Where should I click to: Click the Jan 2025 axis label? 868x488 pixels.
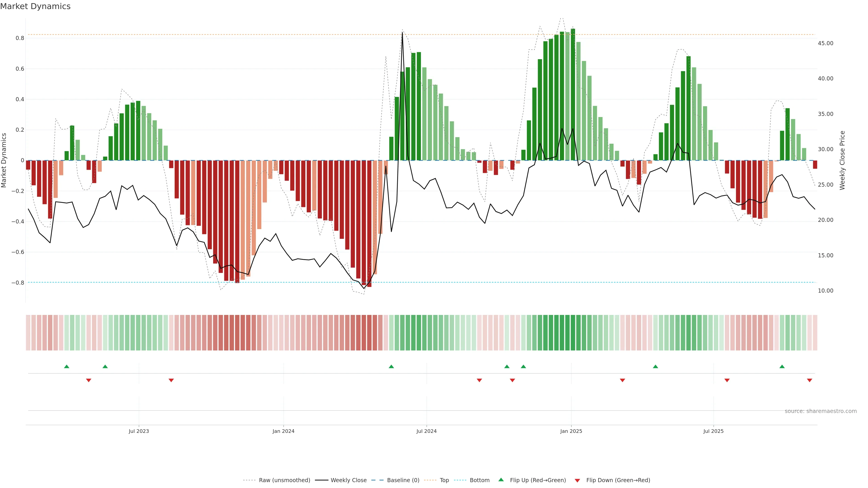point(571,431)
